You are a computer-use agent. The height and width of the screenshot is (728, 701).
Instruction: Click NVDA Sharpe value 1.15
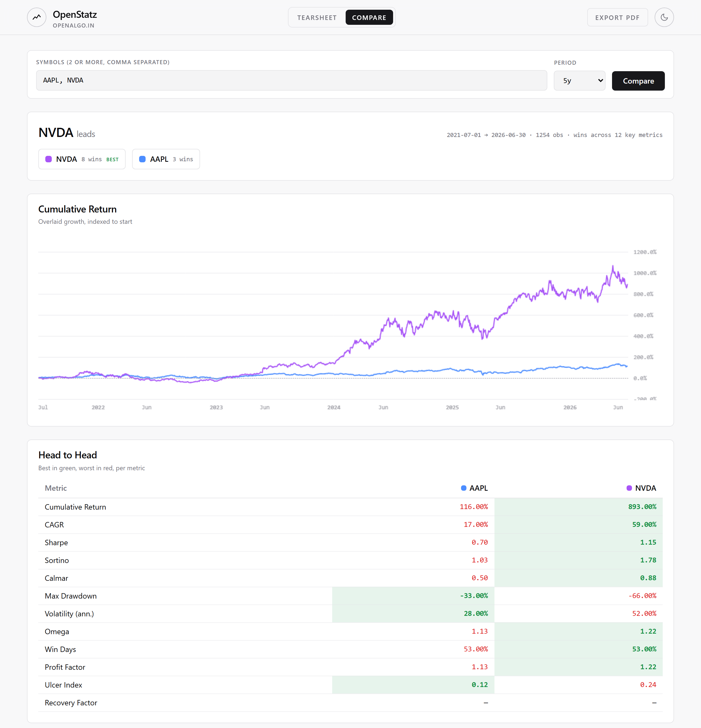pos(648,542)
